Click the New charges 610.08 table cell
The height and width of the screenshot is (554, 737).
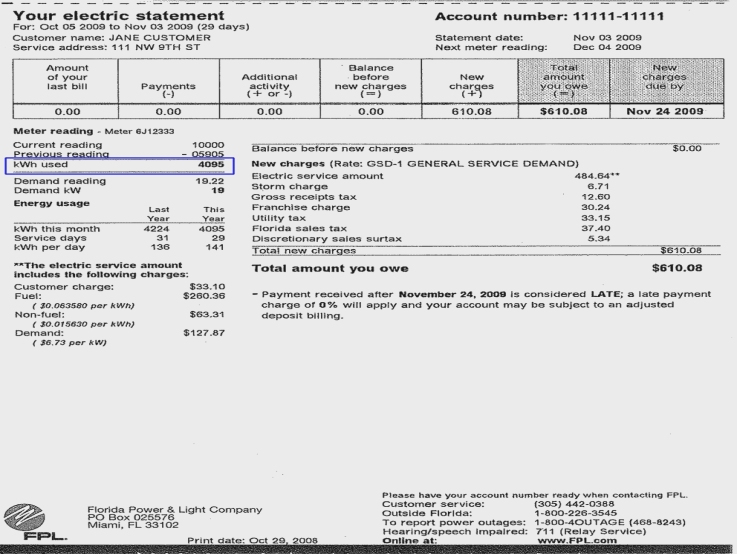[x=470, y=111]
